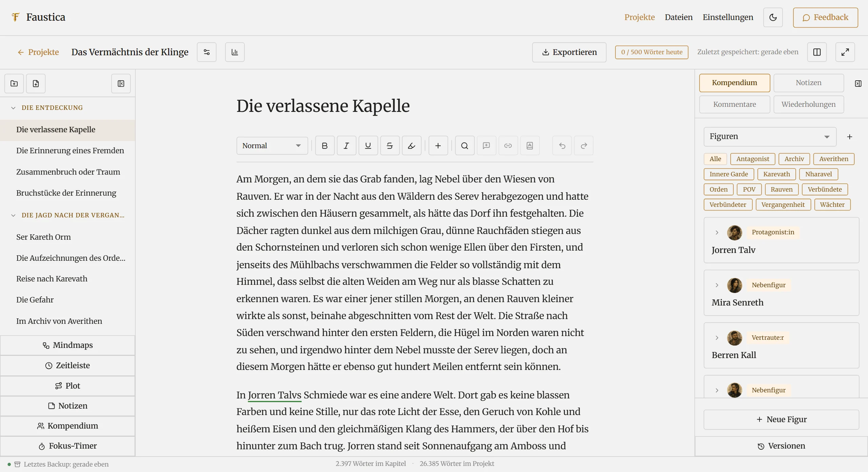Click the compendium entry icon in toolbar
The height and width of the screenshot is (472, 868).
(530, 145)
